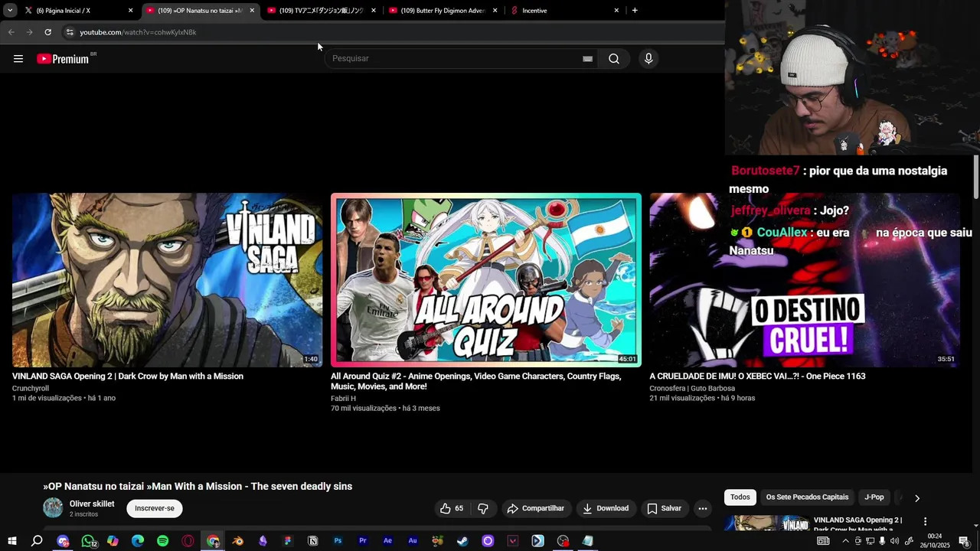This screenshot has width=980, height=551.
Task: Open Adobe Audition from the taskbar
Action: coord(413,541)
